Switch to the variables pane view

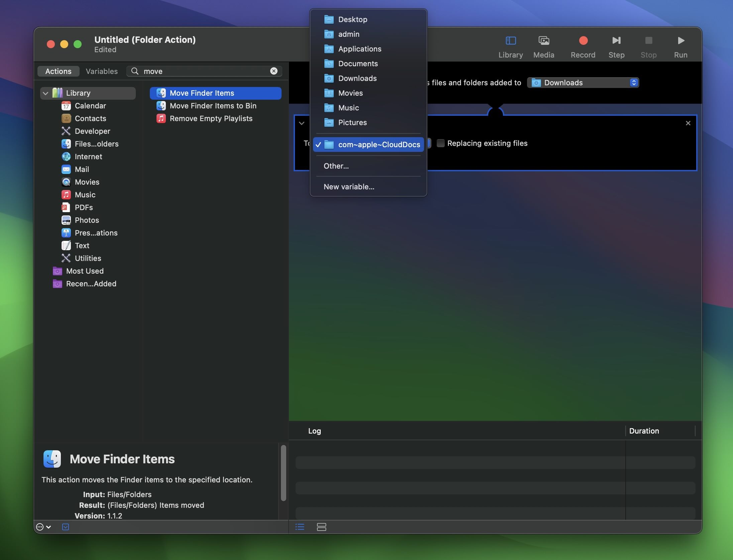click(321, 527)
